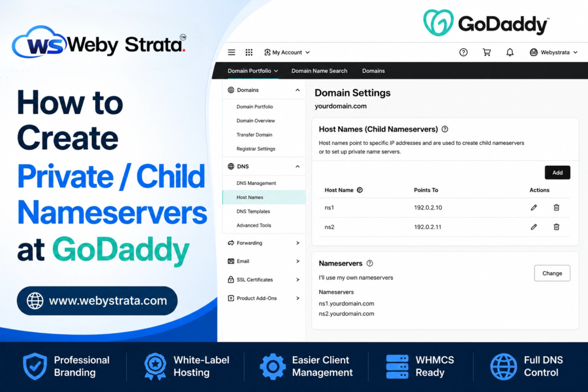Click the Easier Client Management gear icon
This screenshot has width=588, height=392.
[x=273, y=367]
